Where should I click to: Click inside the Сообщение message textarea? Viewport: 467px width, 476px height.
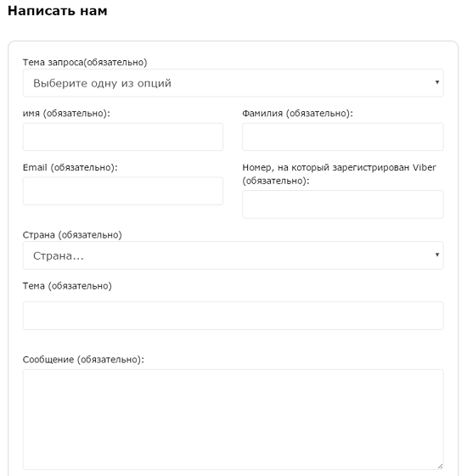pos(233,419)
